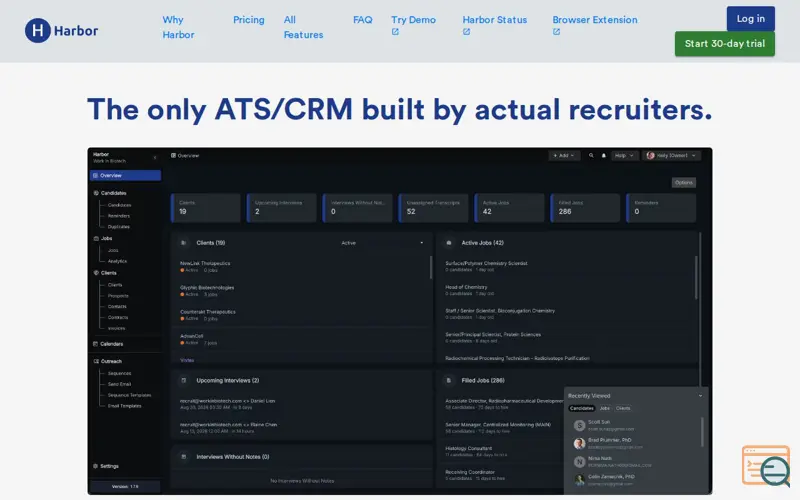This screenshot has width=800, height=500.
Task: Open the Help dropdown menu
Action: pos(624,156)
